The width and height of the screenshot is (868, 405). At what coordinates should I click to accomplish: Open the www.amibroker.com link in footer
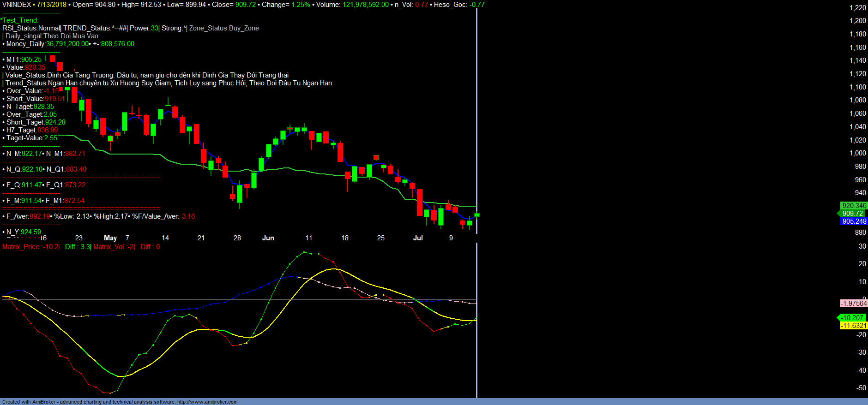[207, 402]
